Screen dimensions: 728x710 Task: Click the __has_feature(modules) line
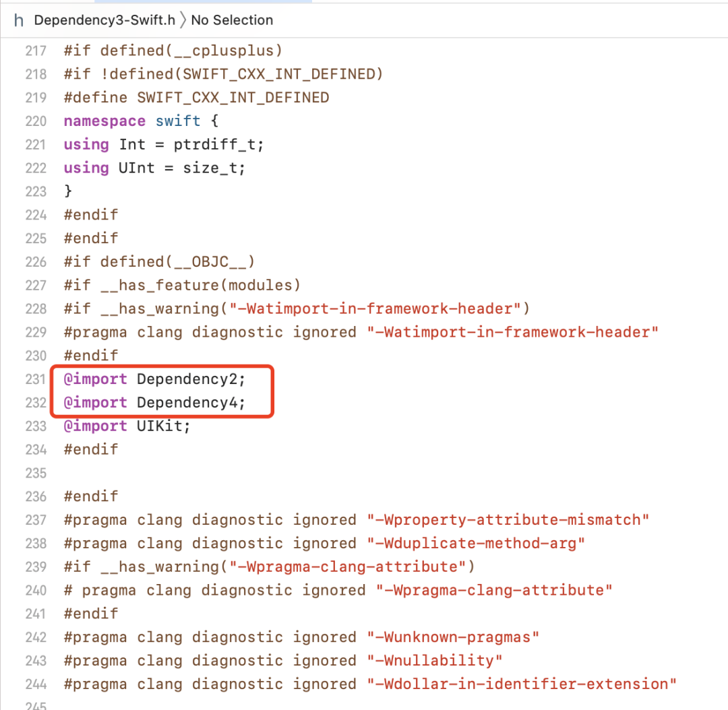click(x=182, y=285)
